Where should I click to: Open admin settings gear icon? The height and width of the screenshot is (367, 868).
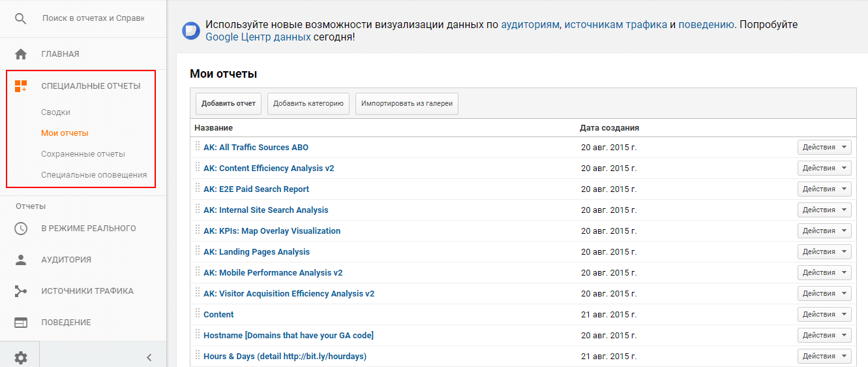pos(21,357)
